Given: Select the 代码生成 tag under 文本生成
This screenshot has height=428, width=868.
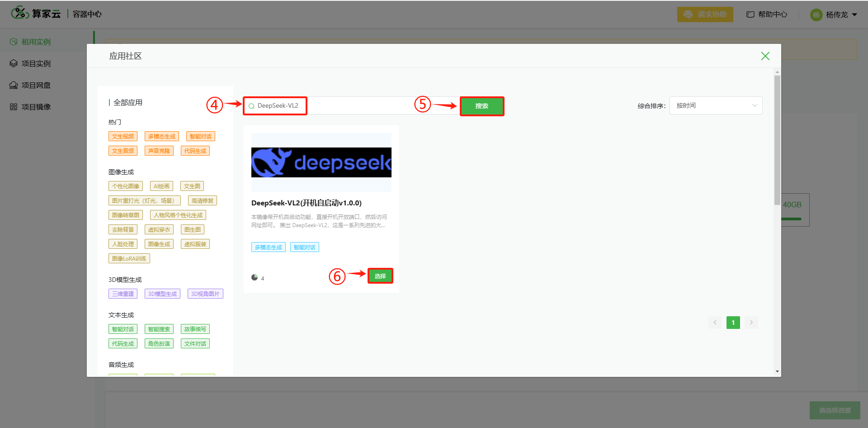Looking at the screenshot, I should pyautogui.click(x=123, y=344).
